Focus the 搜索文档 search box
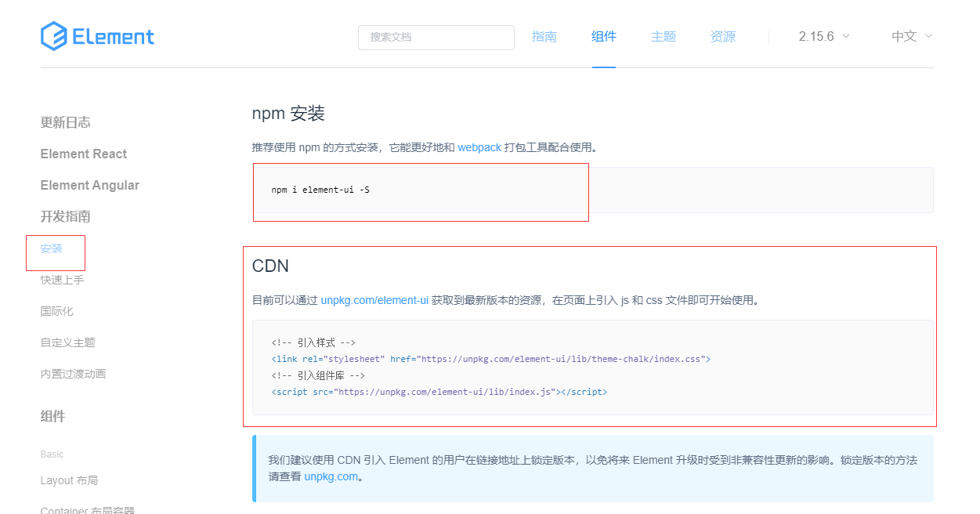Image resolution: width=980 pixels, height=514 pixels. point(436,37)
